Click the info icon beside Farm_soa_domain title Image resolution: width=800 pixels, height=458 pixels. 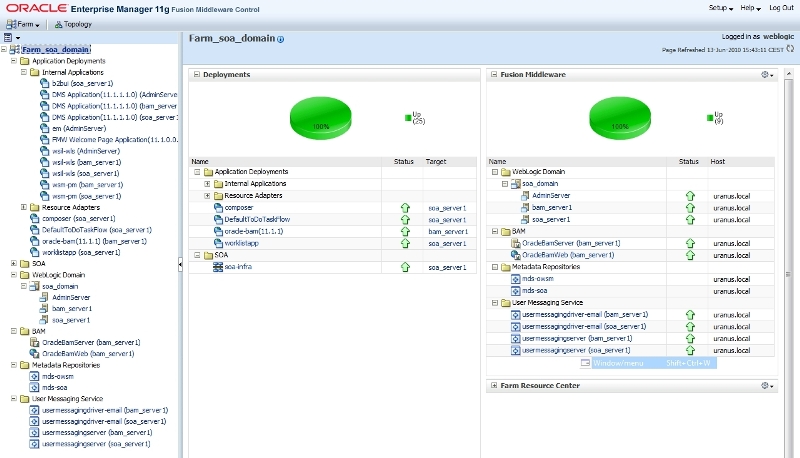pos(281,39)
